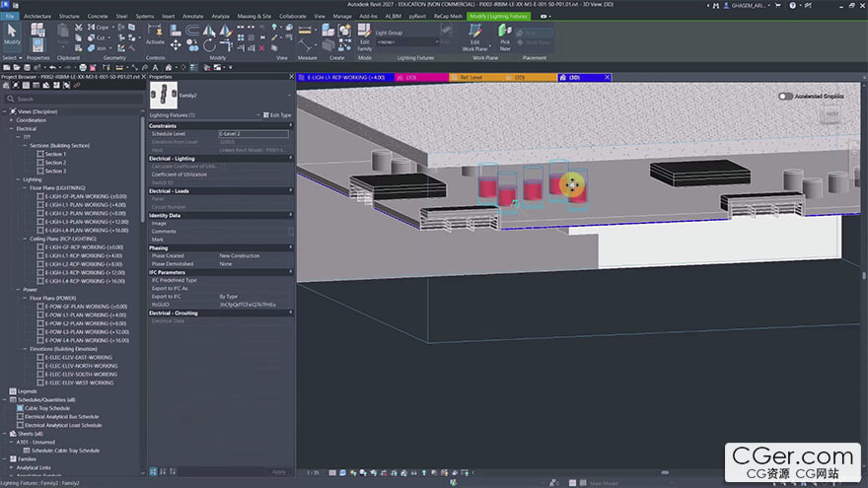Toggle Accelerated Graphics switch

(785, 97)
